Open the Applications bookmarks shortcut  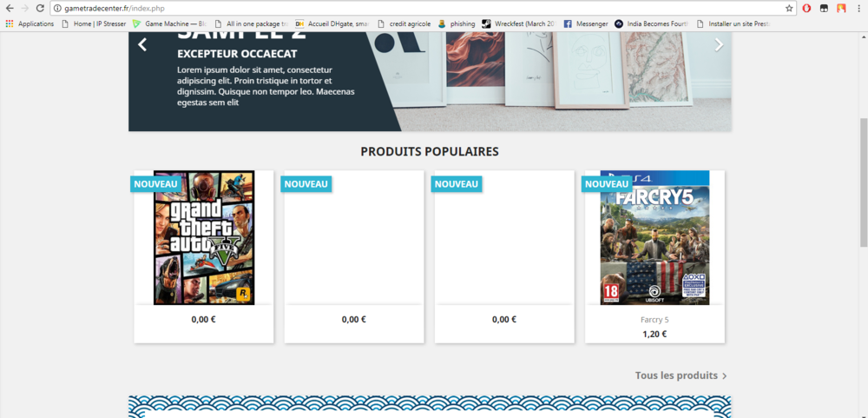[30, 23]
